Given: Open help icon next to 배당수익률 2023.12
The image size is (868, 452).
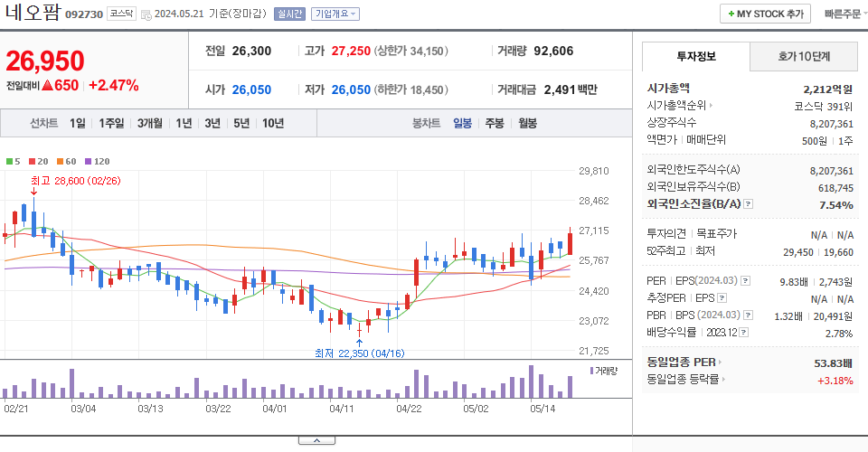Looking at the screenshot, I should 744,333.
